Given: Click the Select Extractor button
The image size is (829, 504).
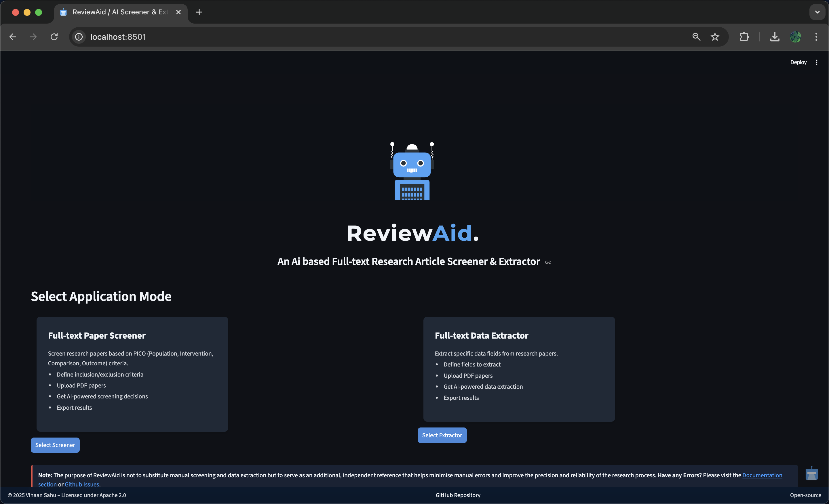Looking at the screenshot, I should [x=442, y=435].
